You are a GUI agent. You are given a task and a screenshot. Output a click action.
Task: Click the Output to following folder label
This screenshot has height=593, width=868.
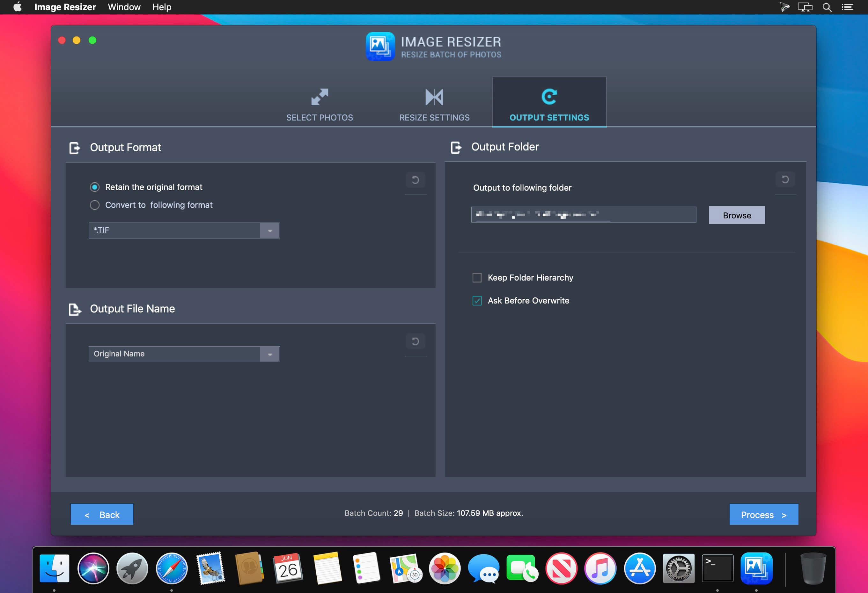(x=522, y=188)
